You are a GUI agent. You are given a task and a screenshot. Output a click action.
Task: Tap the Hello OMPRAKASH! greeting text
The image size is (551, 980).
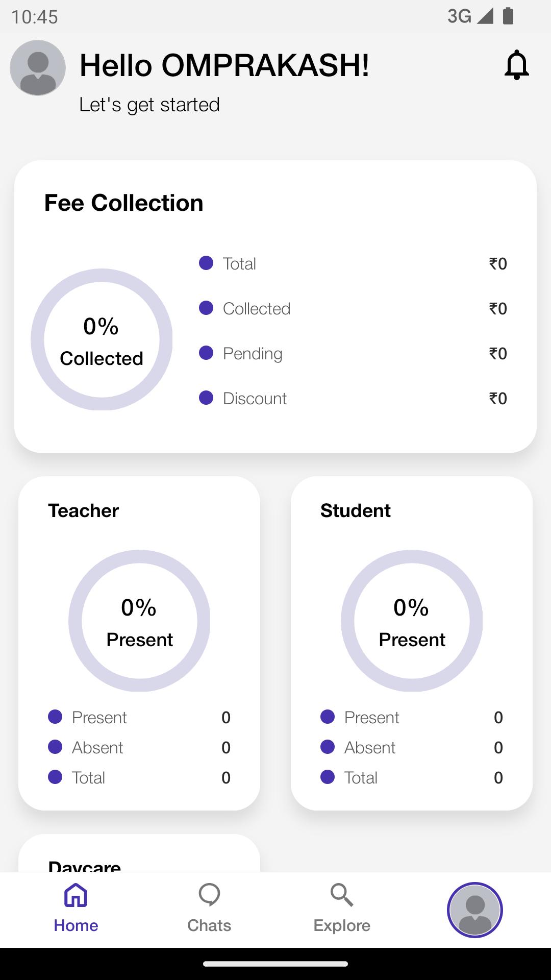[224, 66]
